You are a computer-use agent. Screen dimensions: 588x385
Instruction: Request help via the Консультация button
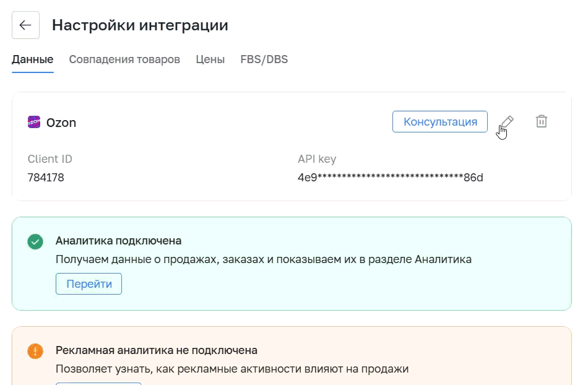[x=440, y=121]
